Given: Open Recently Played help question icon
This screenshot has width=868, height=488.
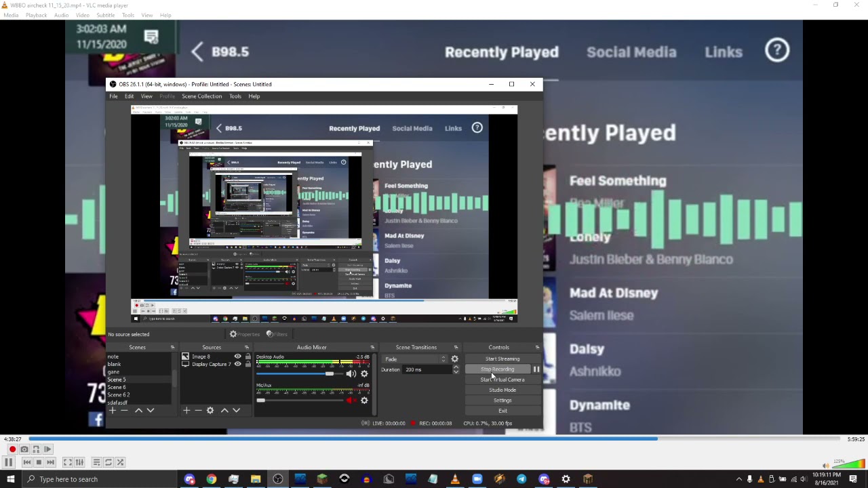Looking at the screenshot, I should [777, 50].
